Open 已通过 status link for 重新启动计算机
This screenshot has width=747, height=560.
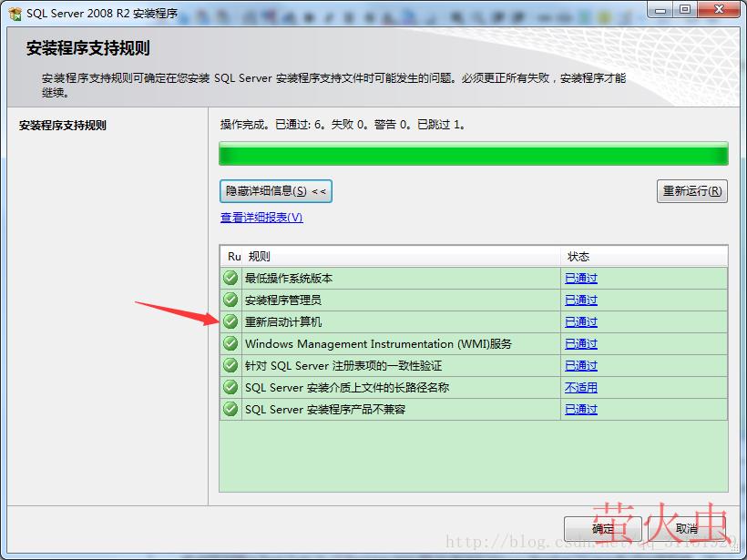click(580, 322)
